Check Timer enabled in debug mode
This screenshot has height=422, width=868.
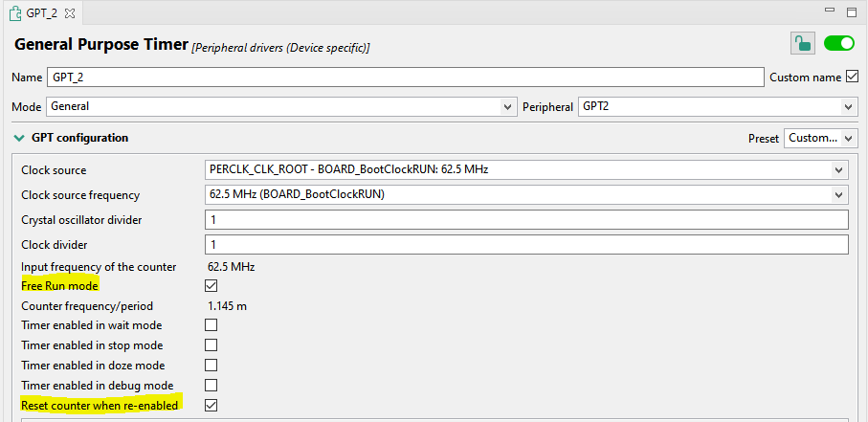point(211,386)
